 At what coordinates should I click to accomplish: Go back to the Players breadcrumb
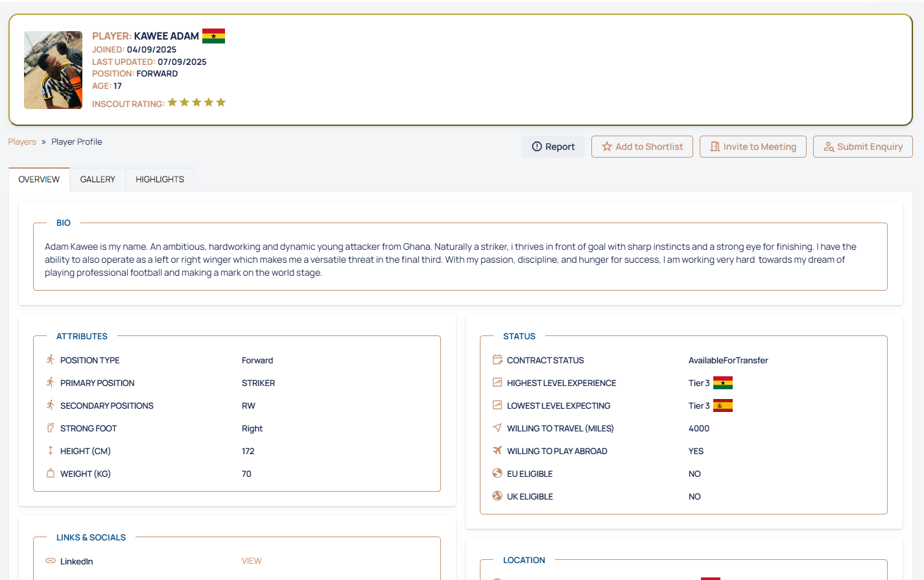[22, 141]
